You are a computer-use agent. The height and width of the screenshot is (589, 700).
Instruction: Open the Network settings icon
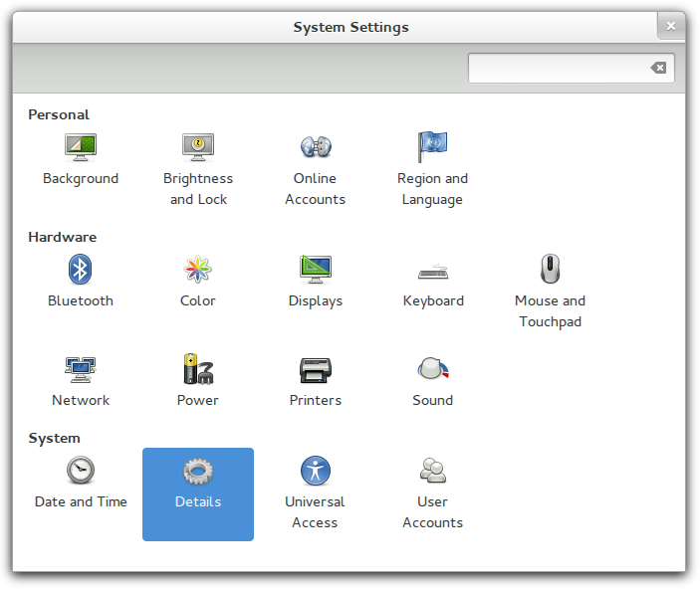coord(81,369)
